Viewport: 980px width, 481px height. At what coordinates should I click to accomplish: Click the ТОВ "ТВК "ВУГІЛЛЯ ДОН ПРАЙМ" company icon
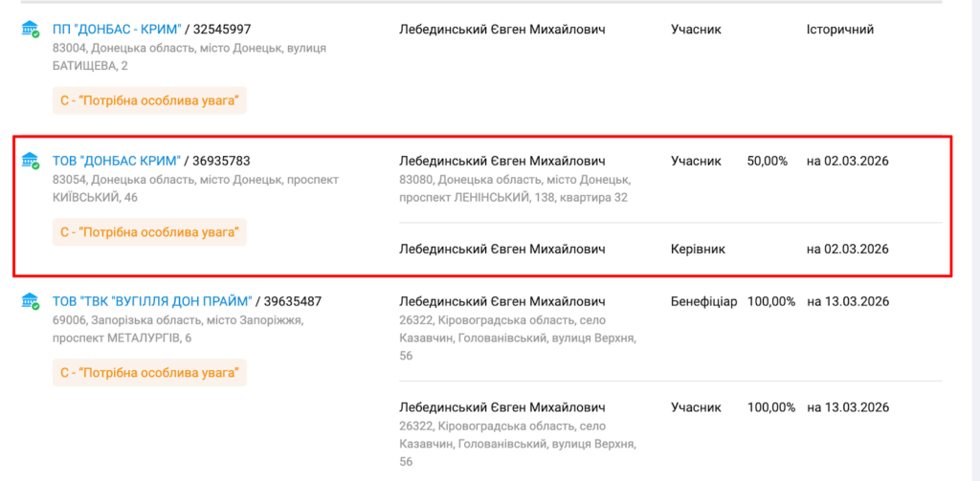tap(31, 301)
